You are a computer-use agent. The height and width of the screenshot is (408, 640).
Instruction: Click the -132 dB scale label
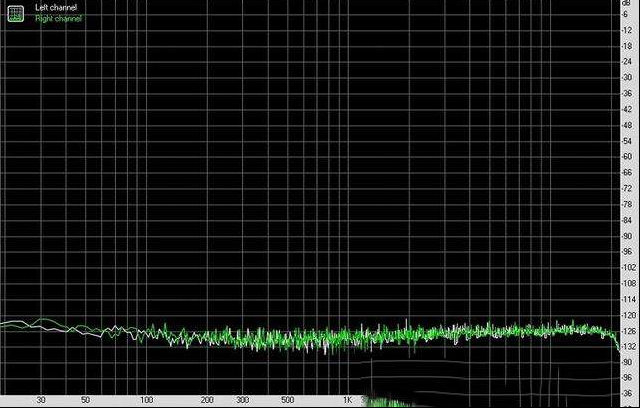click(x=629, y=346)
